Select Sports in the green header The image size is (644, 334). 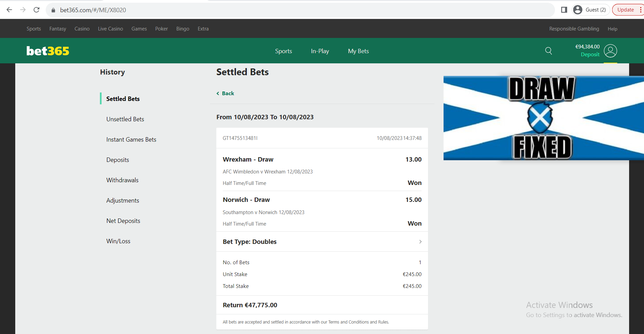click(283, 51)
